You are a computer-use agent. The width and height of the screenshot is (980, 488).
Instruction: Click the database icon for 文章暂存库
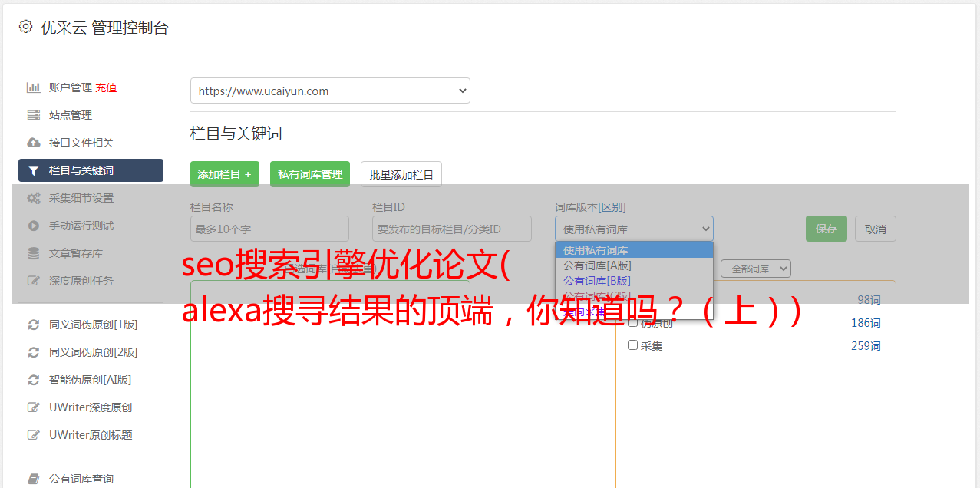pyautogui.click(x=34, y=253)
